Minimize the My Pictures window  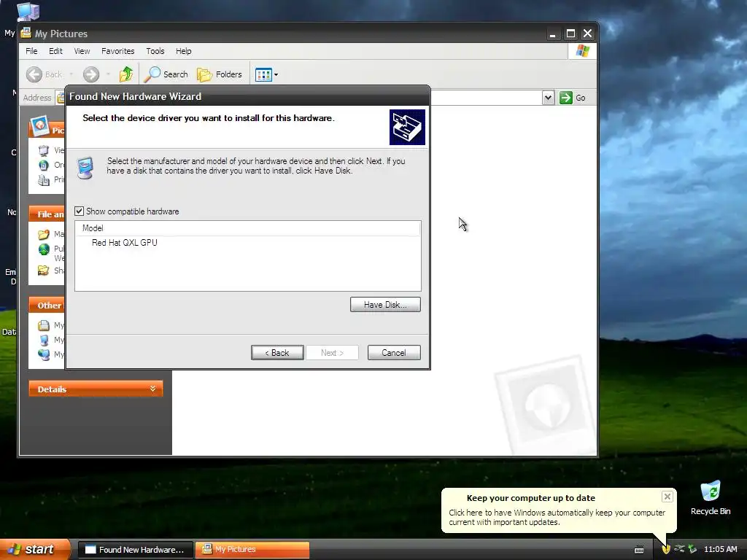pyautogui.click(x=553, y=34)
